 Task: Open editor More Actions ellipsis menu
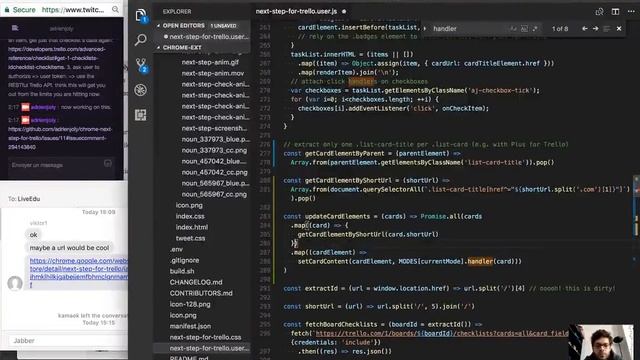tap(631, 11)
